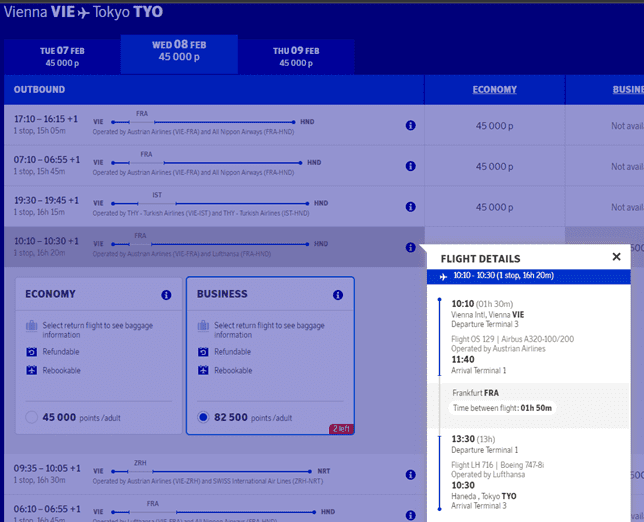644x522 pixels.
Task: Sort by Economy column header link
Action: [x=494, y=90]
